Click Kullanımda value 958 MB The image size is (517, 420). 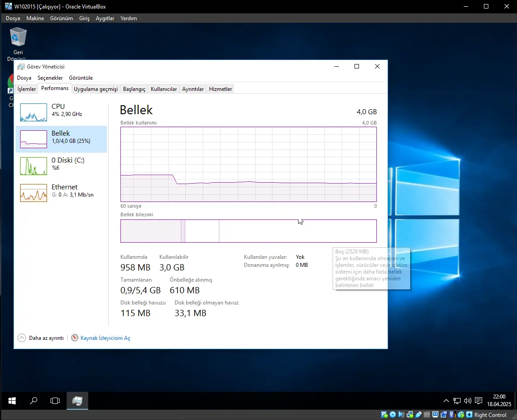click(x=135, y=267)
